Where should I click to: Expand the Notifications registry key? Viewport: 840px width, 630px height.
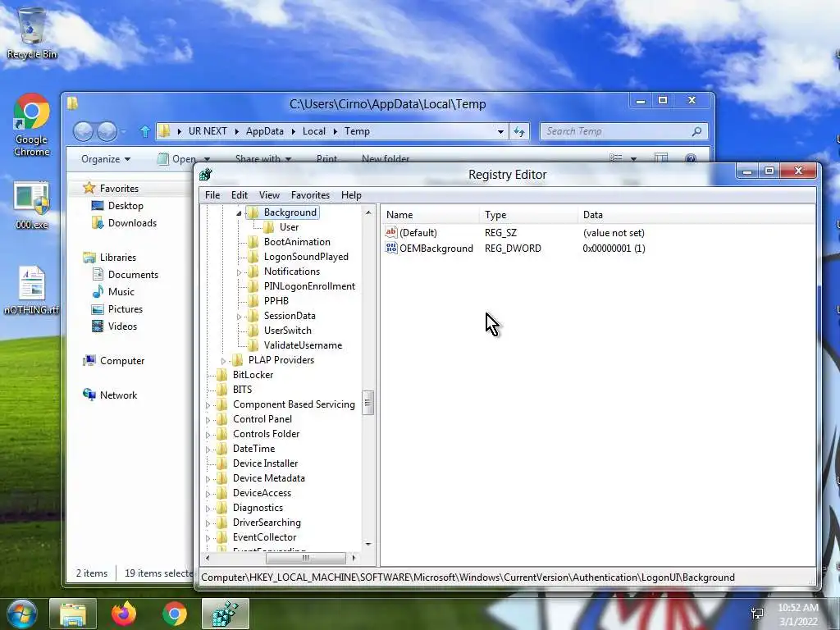pos(239,272)
